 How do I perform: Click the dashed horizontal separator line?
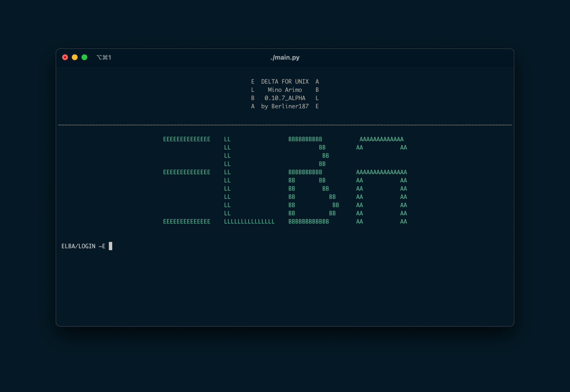tap(285, 125)
